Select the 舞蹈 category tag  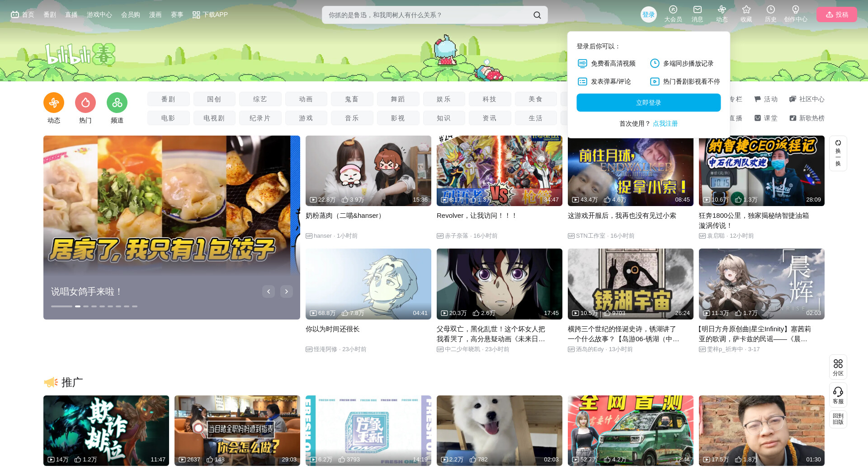coord(398,99)
